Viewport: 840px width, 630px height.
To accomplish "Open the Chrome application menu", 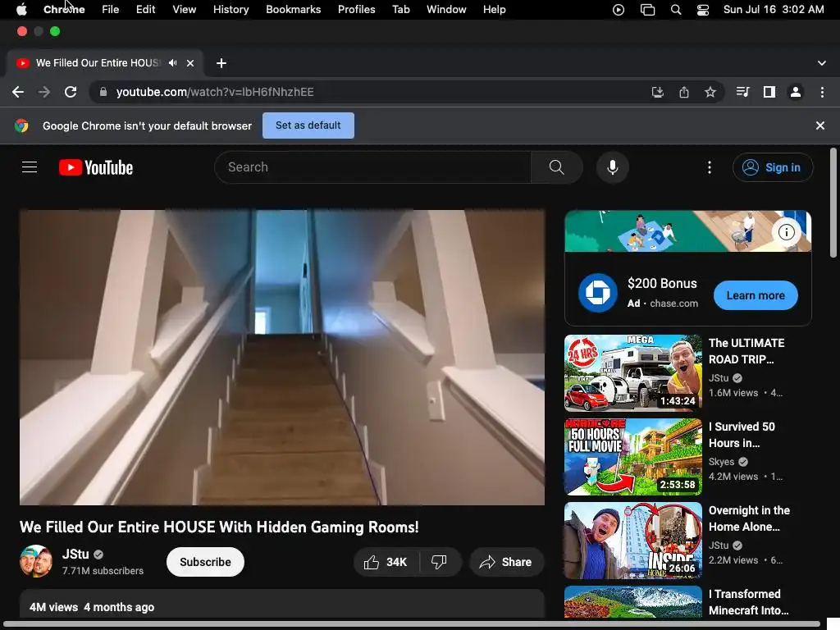I will pos(64,10).
